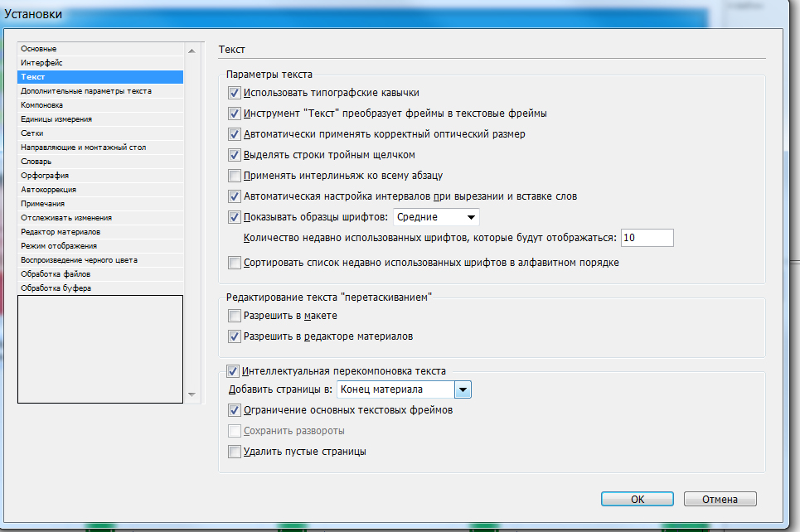Toggle Инструмент Текст преобразует фреймы checkbox
The width and height of the screenshot is (800, 532).
[x=234, y=114]
